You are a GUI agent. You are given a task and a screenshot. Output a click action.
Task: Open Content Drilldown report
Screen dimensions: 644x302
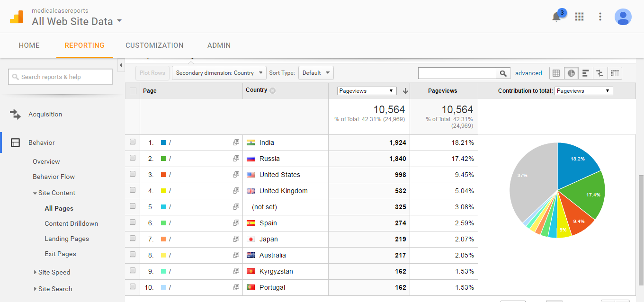(x=72, y=223)
